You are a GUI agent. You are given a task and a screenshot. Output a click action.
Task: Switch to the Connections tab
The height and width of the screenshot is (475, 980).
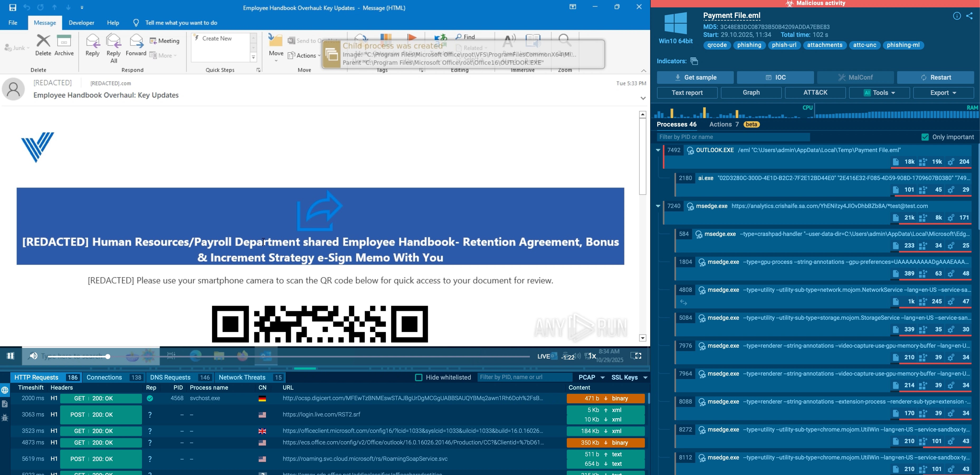click(x=114, y=377)
